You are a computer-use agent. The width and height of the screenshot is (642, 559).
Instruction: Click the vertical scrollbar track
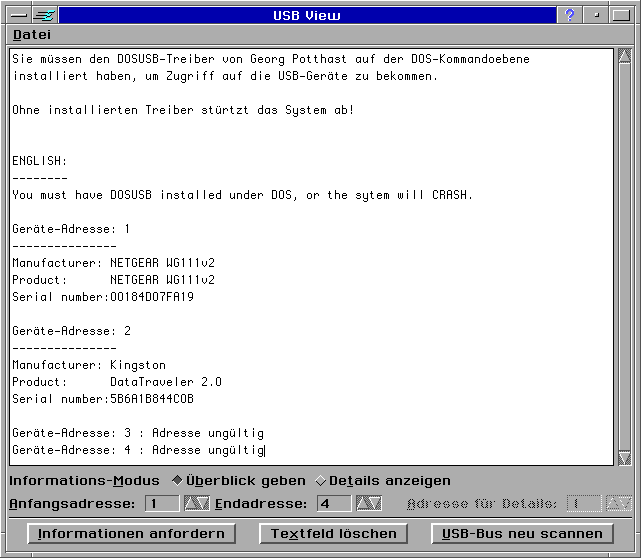[626, 250]
